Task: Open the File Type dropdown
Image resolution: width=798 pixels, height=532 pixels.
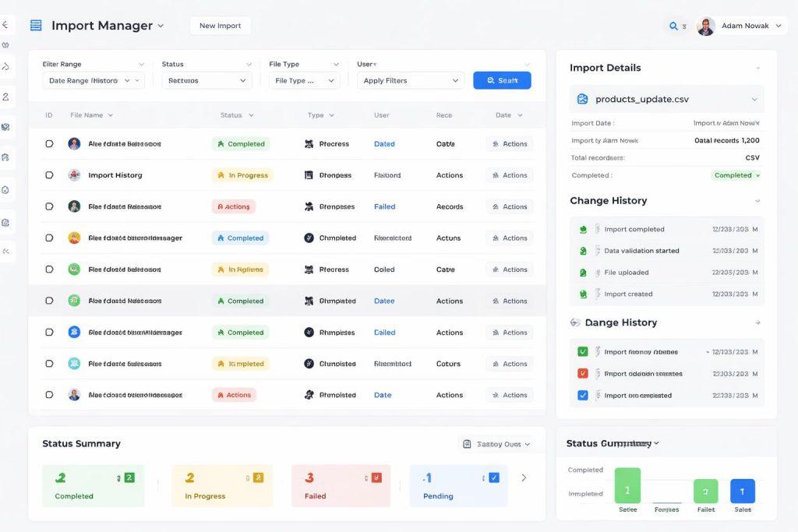Action: (305, 81)
